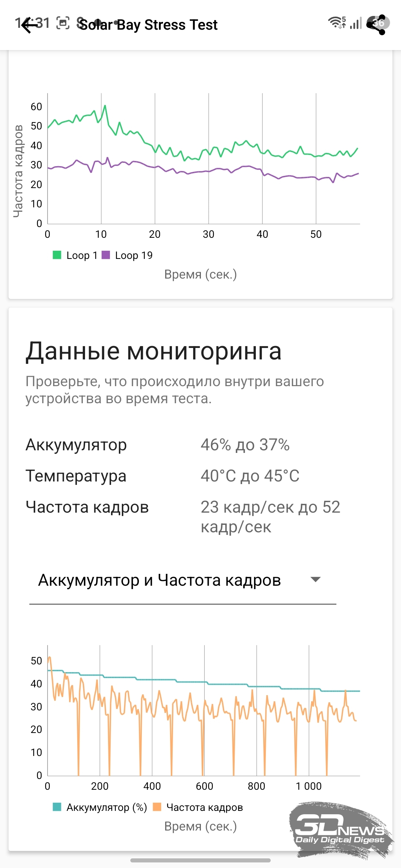The height and width of the screenshot is (868, 401).
Task: Tap the green Loop 1 color swatch
Action: coord(57,255)
